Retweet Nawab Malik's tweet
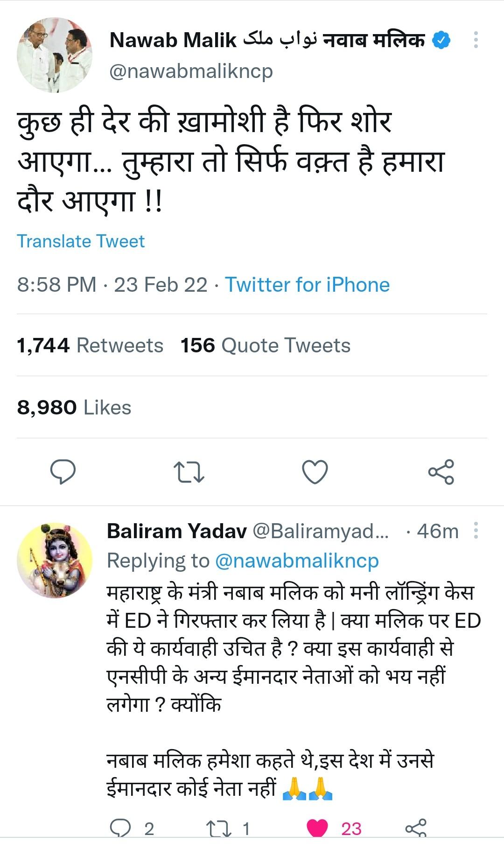Viewport: 504px width, 849px height. 189,471
